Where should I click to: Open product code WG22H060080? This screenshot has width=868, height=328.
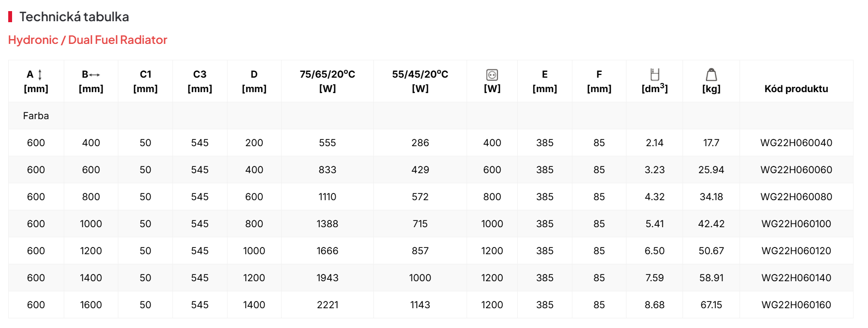point(796,197)
